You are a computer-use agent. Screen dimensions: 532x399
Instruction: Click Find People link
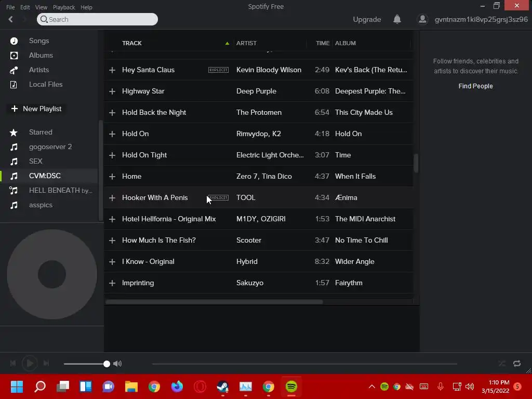[475, 86]
